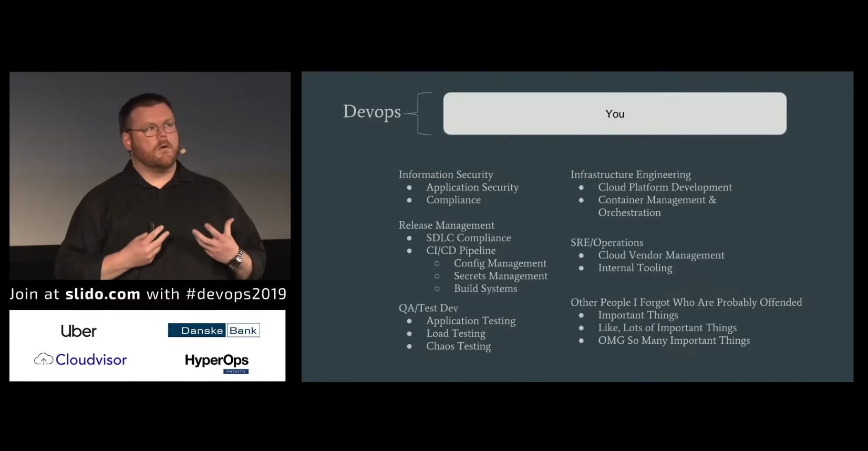868x451 pixels.
Task: Click the Uber sponsor logo
Action: click(79, 331)
